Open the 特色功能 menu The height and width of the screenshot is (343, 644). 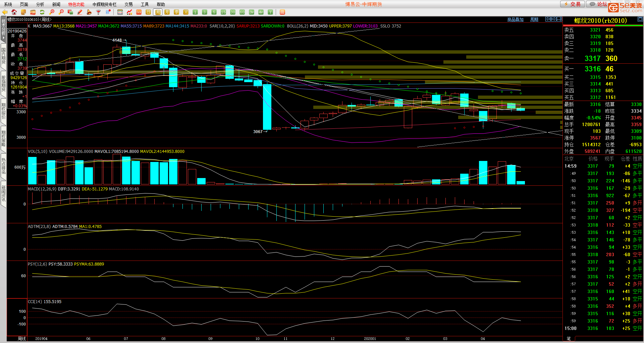click(x=76, y=4)
